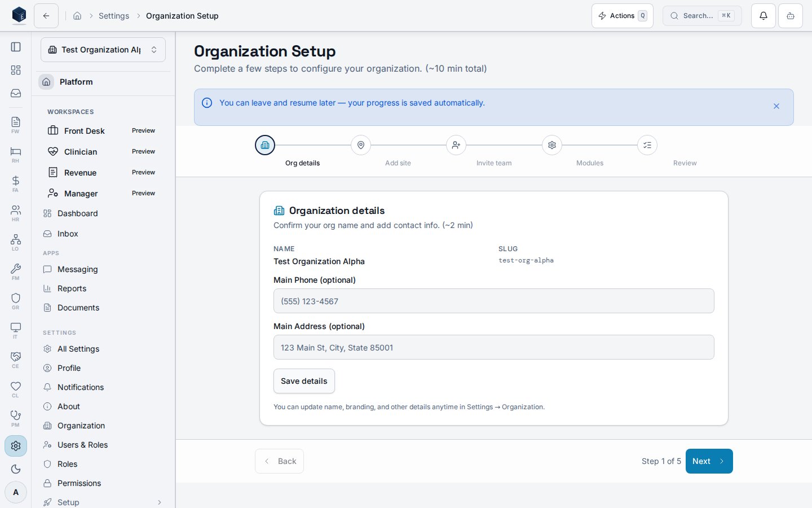This screenshot has height=508, width=812.
Task: Open Users & Roles settings
Action: coord(103,445)
